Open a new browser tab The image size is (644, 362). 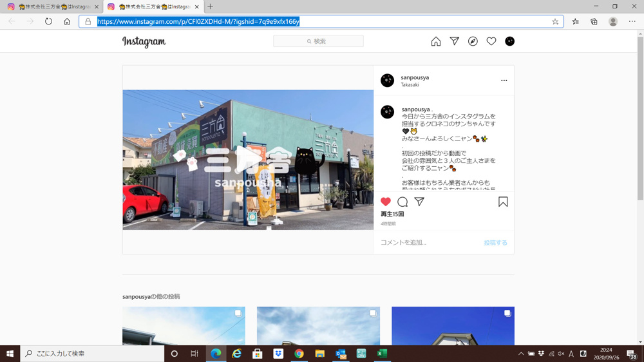click(x=211, y=6)
